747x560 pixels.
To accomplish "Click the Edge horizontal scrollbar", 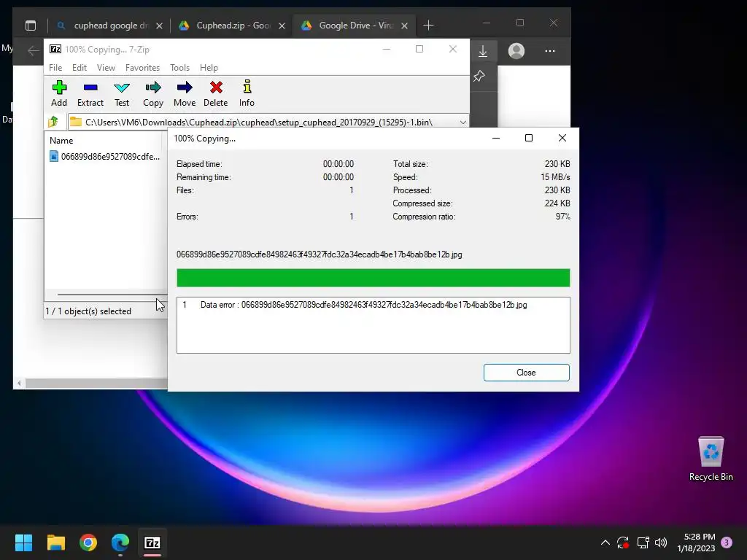I will pyautogui.click(x=97, y=383).
